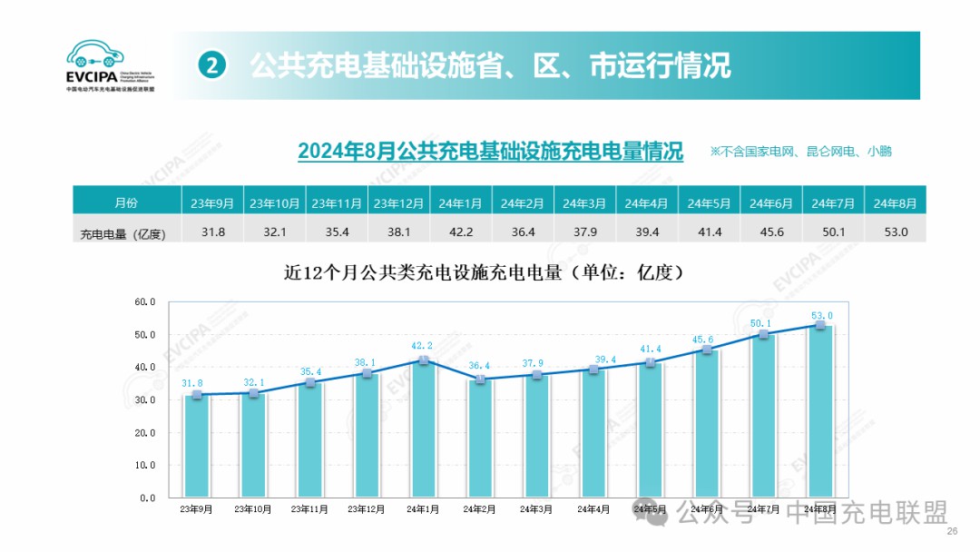Click the circled number 2 badge
The width and height of the screenshot is (980, 552).
click(x=211, y=65)
